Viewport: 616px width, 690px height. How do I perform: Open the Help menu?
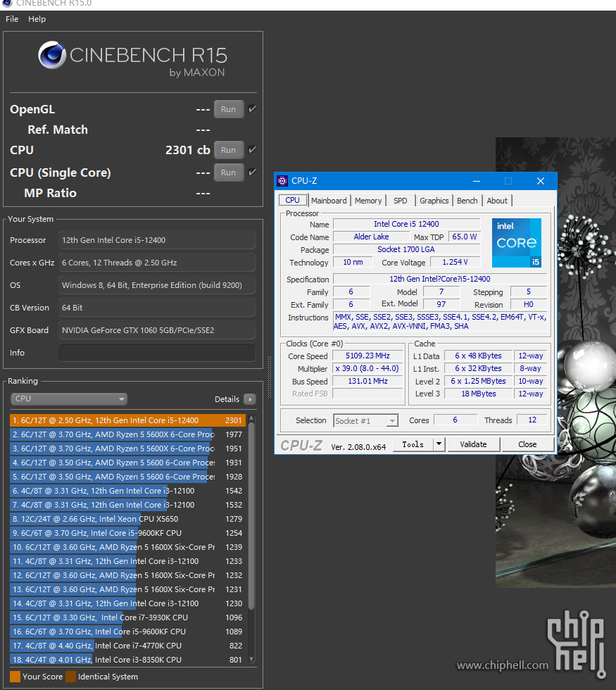click(x=37, y=19)
